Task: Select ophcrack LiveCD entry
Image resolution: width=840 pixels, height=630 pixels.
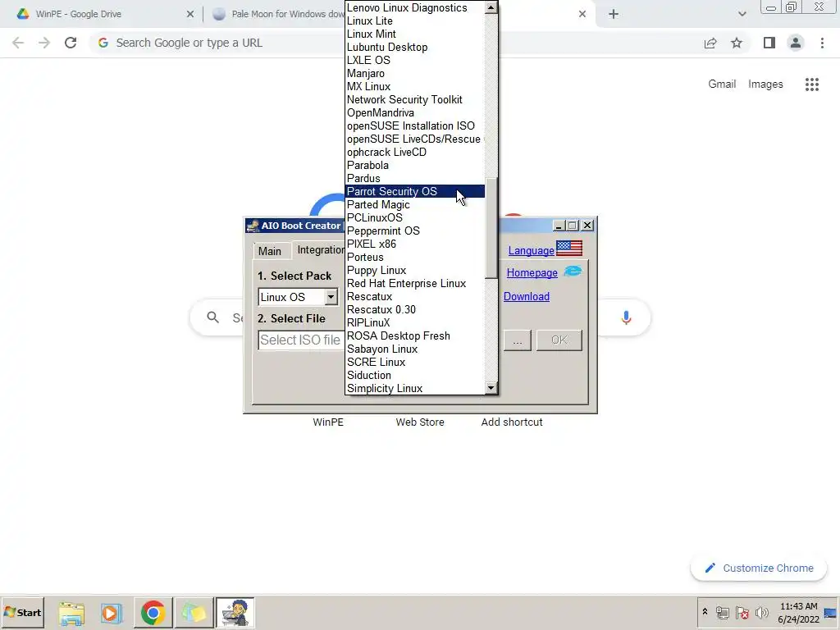Action: point(414,152)
